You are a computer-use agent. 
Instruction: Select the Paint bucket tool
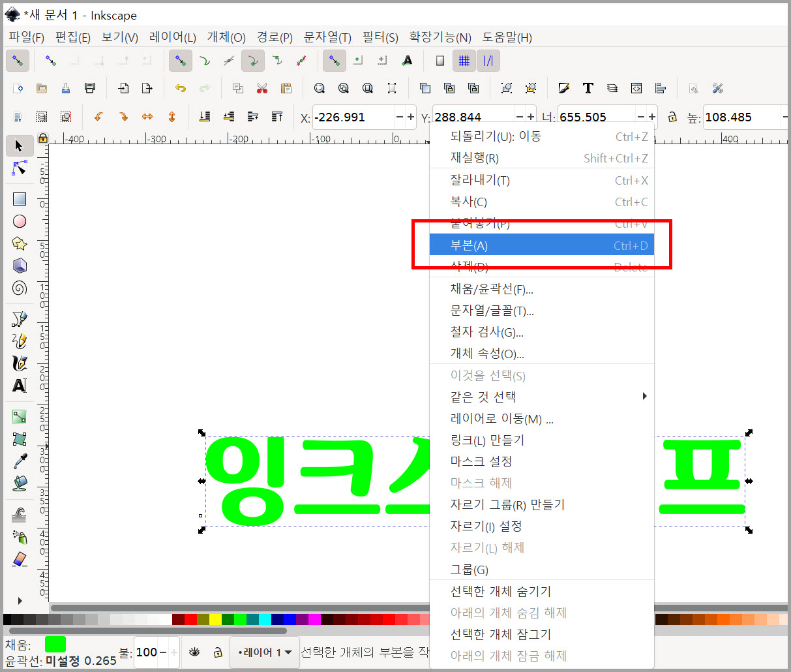point(20,483)
